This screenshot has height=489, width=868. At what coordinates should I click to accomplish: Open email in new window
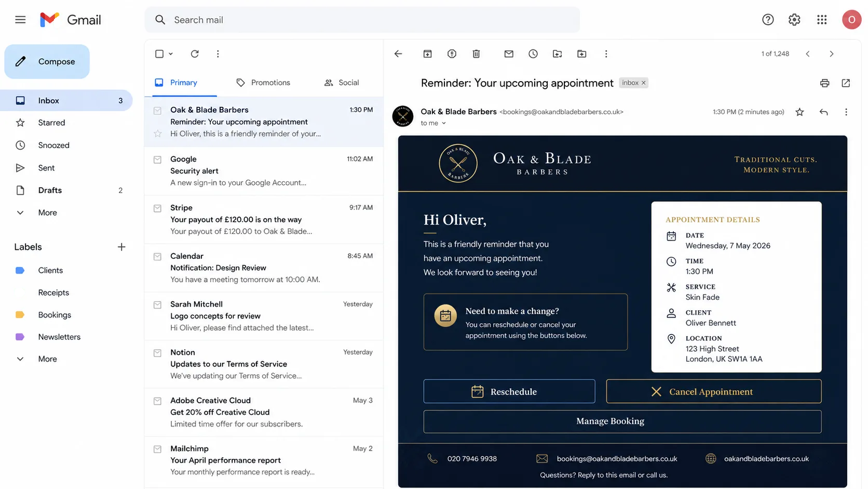tap(846, 83)
